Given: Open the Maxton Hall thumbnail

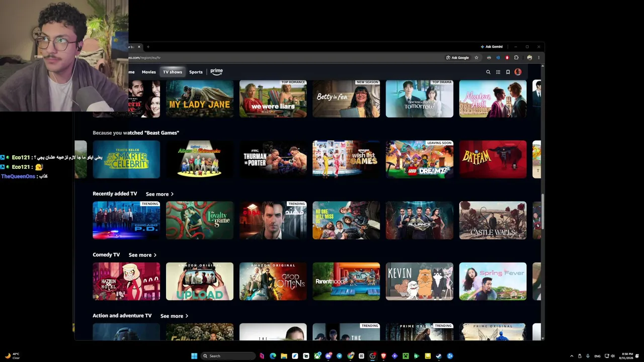Looking at the screenshot, I should 493,99.
